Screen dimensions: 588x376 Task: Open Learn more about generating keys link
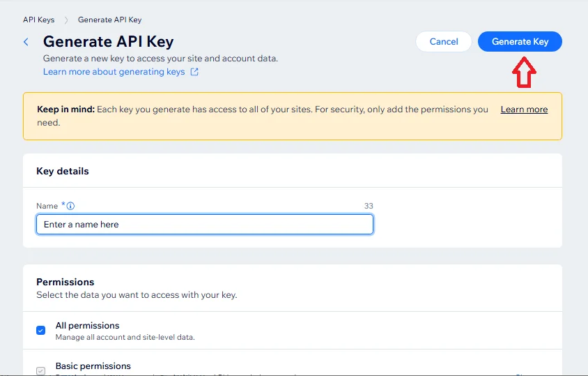click(114, 72)
